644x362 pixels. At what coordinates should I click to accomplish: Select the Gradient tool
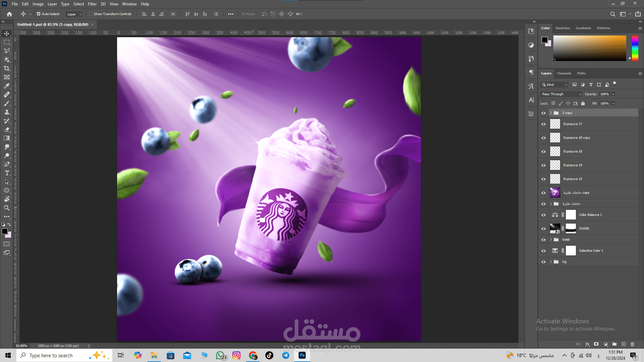click(x=7, y=138)
